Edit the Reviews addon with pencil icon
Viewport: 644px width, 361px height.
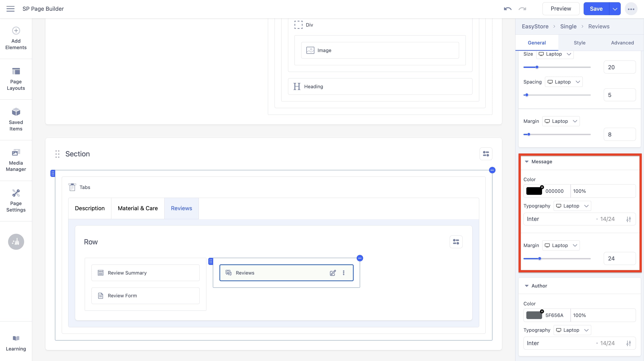tap(333, 273)
